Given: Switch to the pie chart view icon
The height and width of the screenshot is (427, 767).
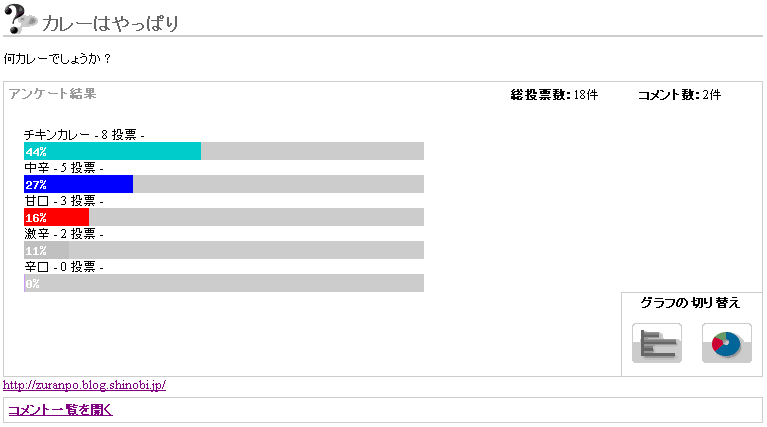Looking at the screenshot, I should click(x=726, y=343).
